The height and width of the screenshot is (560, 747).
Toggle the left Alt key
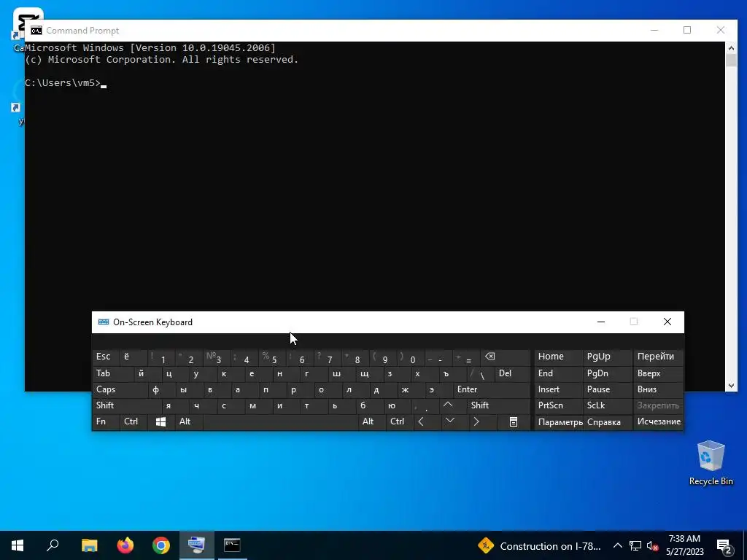189,422
